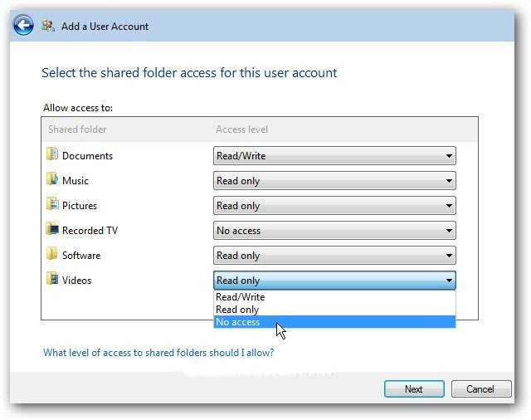Select the Recorded TV folder label
The width and height of the screenshot is (531, 420).
pyautogui.click(x=90, y=230)
